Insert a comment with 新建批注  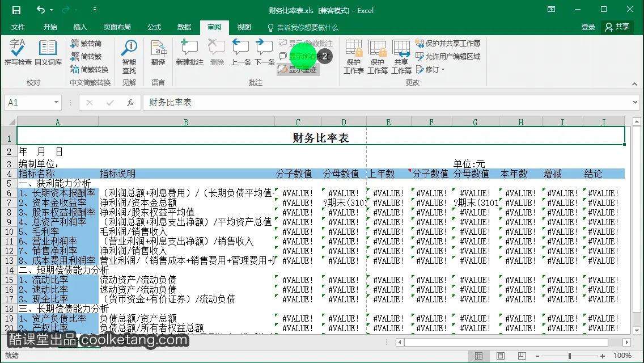tap(190, 53)
